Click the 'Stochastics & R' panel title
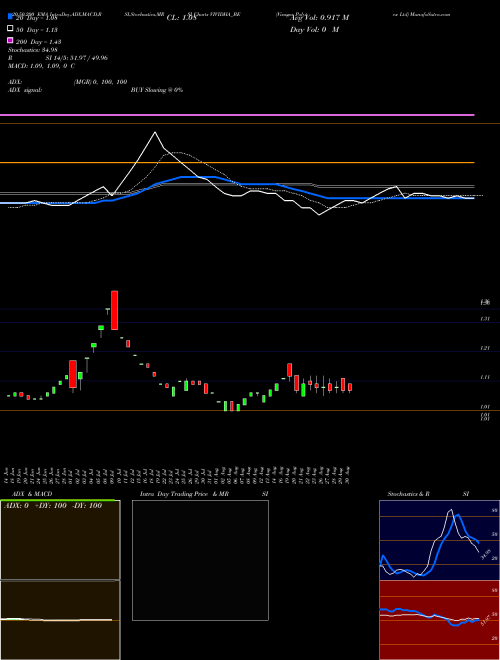Screen dimensions: 500x660 [x=408, y=494]
